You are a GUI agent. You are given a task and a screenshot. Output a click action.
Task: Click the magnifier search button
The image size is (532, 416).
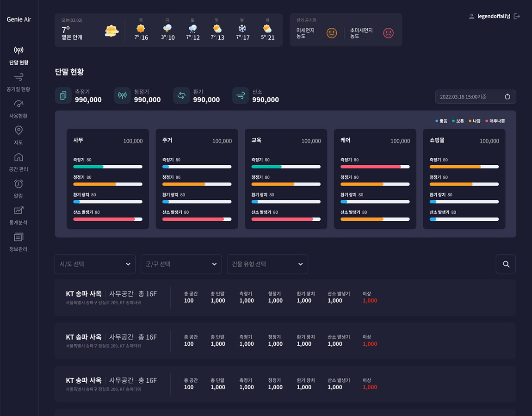coord(506,264)
